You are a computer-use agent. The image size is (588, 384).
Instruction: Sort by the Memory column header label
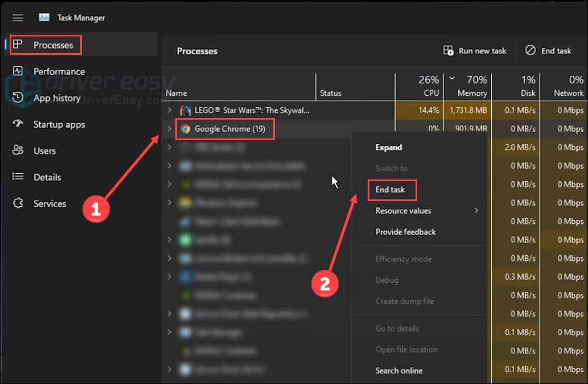472,93
